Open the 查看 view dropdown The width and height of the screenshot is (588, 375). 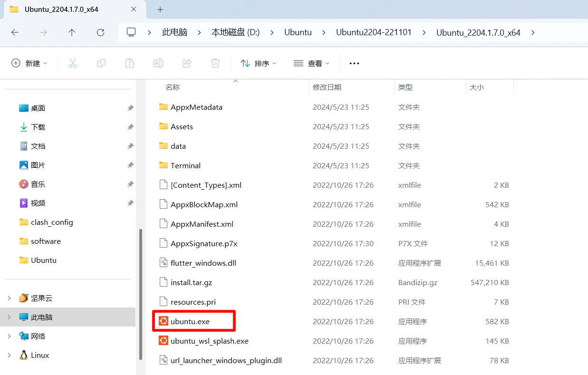tap(312, 63)
